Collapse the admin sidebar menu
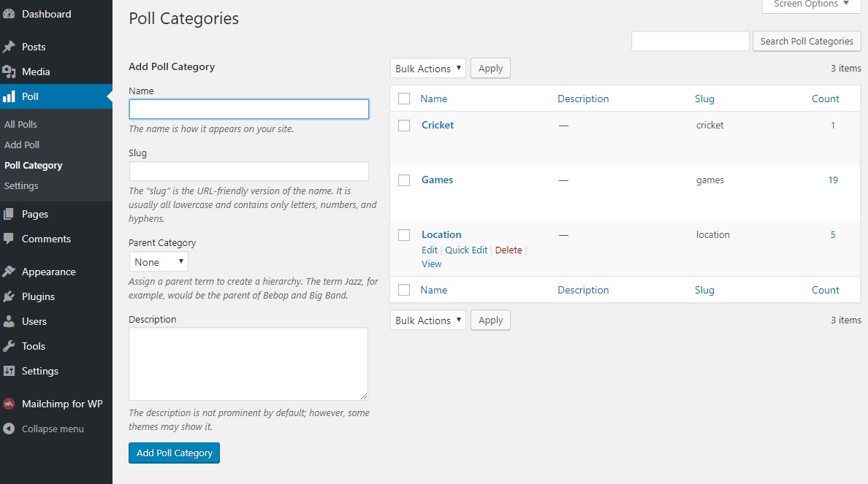 (44, 429)
